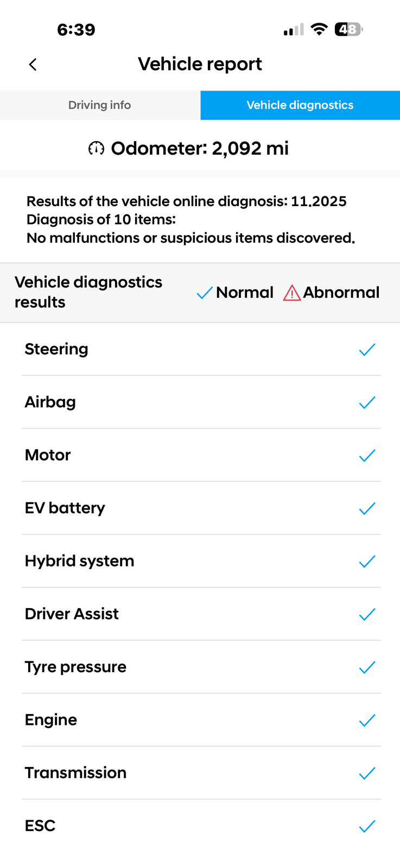Tap the ESC status checkmark
400x868 pixels.
click(367, 826)
